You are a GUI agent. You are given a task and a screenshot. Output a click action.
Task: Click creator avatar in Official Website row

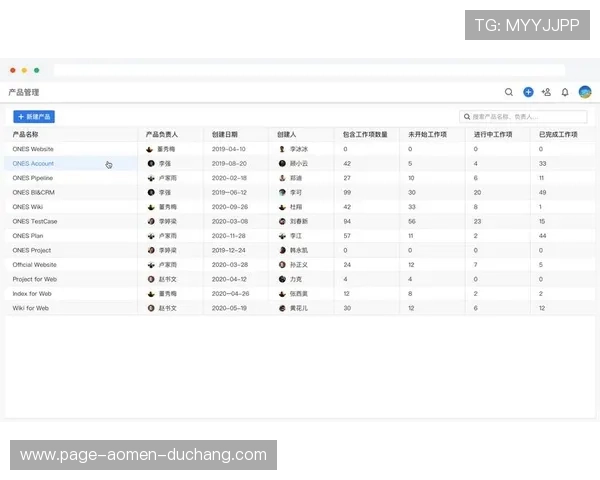pyautogui.click(x=282, y=265)
